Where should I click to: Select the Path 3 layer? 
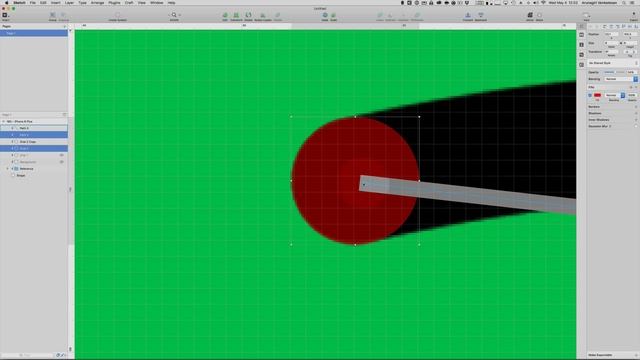34,128
